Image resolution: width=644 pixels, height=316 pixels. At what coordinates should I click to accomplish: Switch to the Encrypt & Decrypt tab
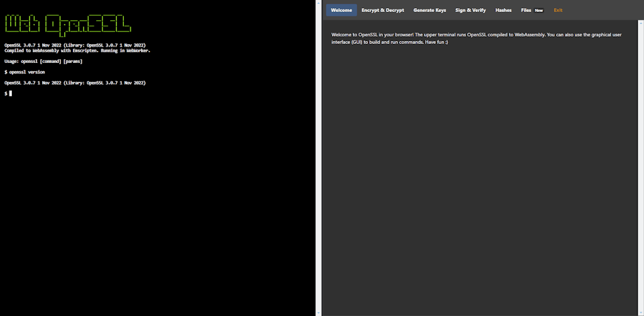(383, 10)
